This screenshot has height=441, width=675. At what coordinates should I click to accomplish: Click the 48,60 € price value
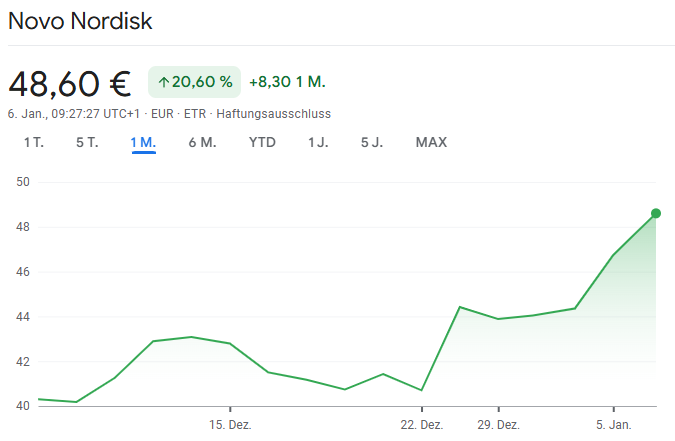coord(70,83)
